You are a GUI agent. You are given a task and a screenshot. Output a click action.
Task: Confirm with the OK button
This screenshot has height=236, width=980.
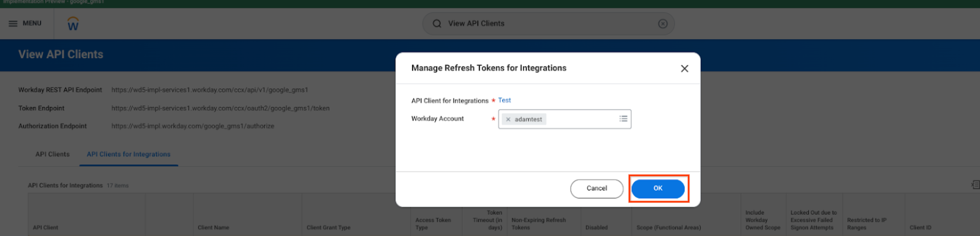click(658, 189)
